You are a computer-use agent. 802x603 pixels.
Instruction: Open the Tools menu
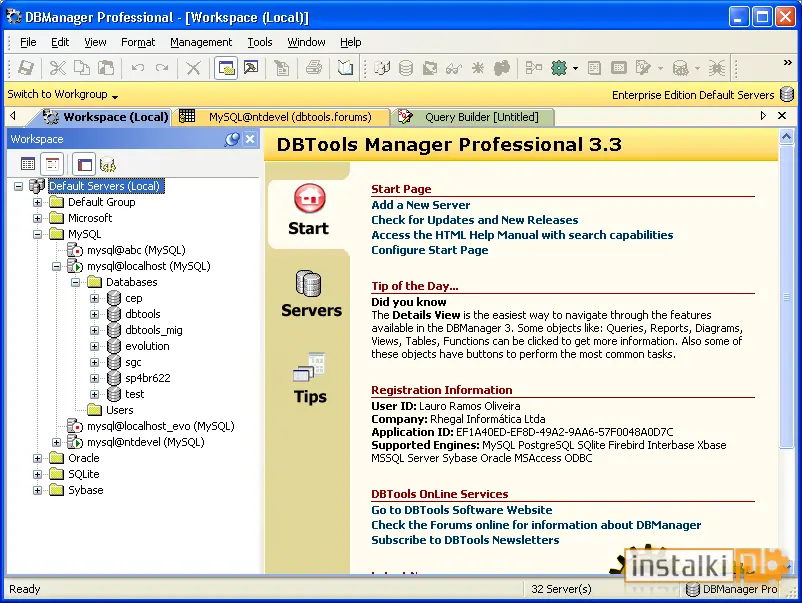pos(260,42)
